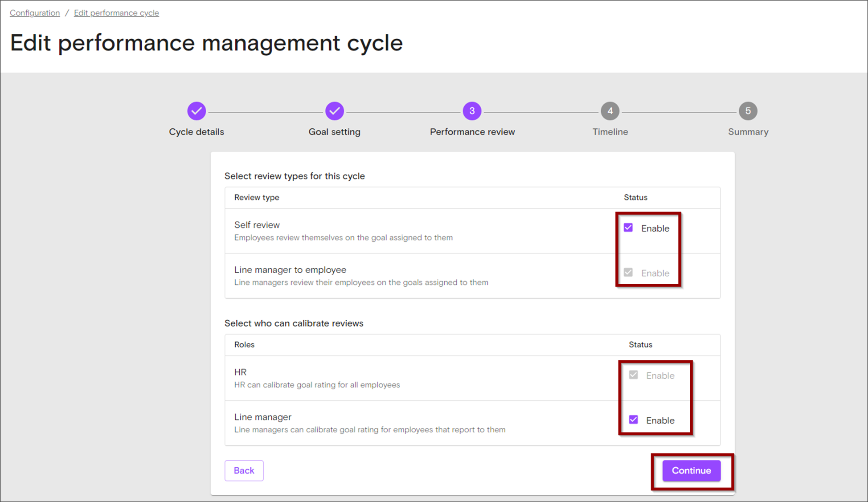
Task: Click the Edit performance management cycle page title
Action: pos(206,43)
